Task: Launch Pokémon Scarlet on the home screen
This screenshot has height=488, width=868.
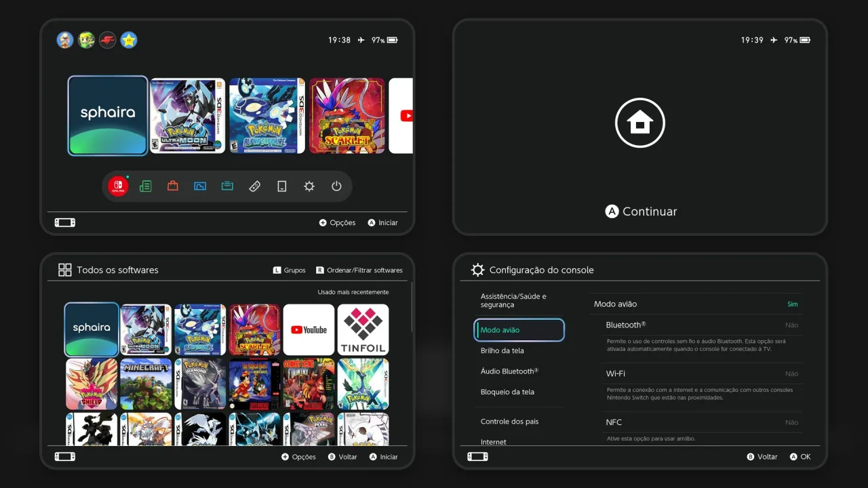Action: (x=347, y=116)
